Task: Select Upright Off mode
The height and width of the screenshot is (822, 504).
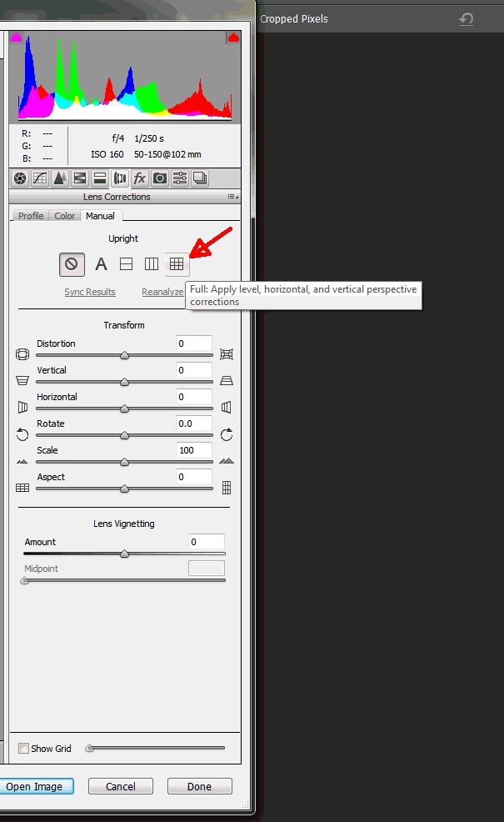Action: tap(72, 264)
